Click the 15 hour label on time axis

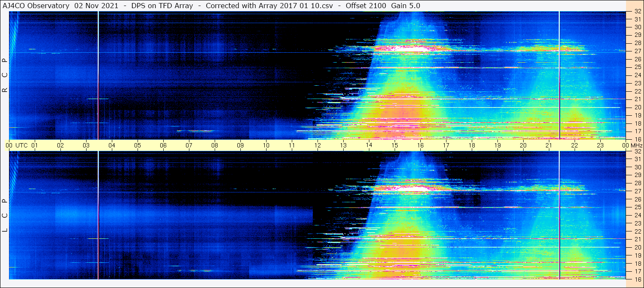pos(394,145)
